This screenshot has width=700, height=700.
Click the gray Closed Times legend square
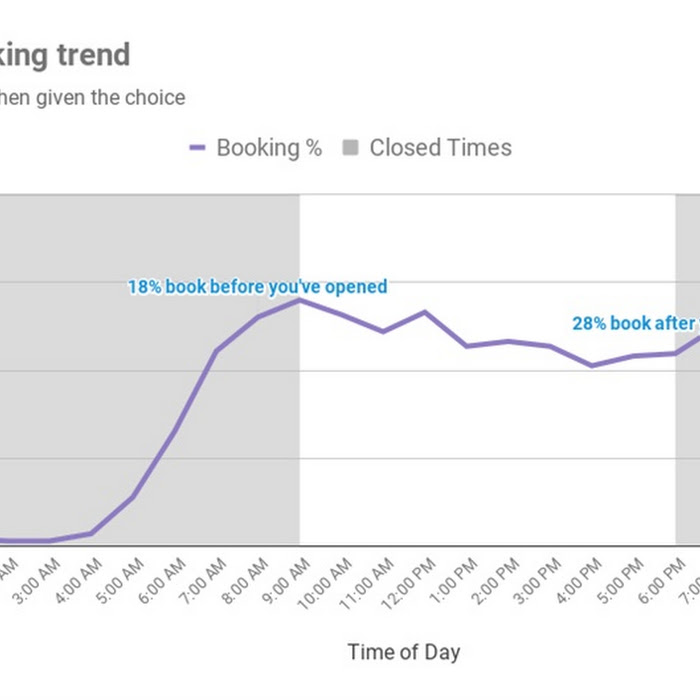[350, 147]
